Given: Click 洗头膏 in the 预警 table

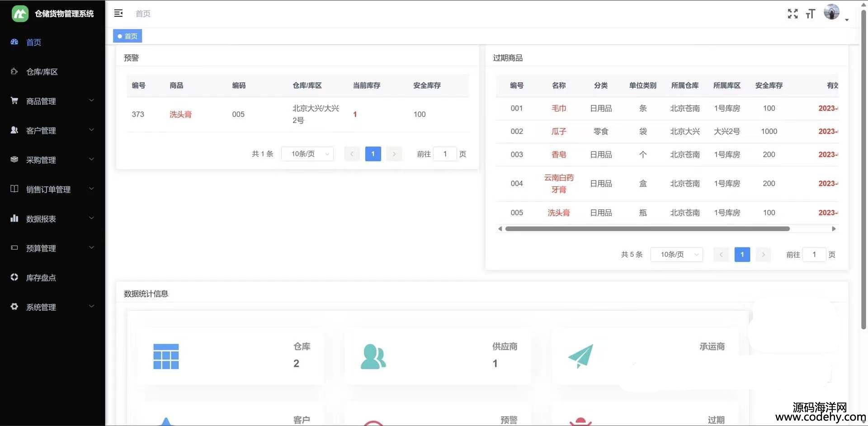Looking at the screenshot, I should point(180,114).
